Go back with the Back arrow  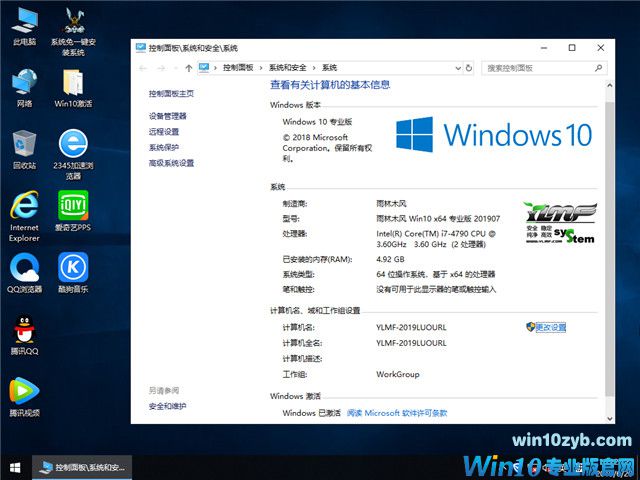point(143,68)
